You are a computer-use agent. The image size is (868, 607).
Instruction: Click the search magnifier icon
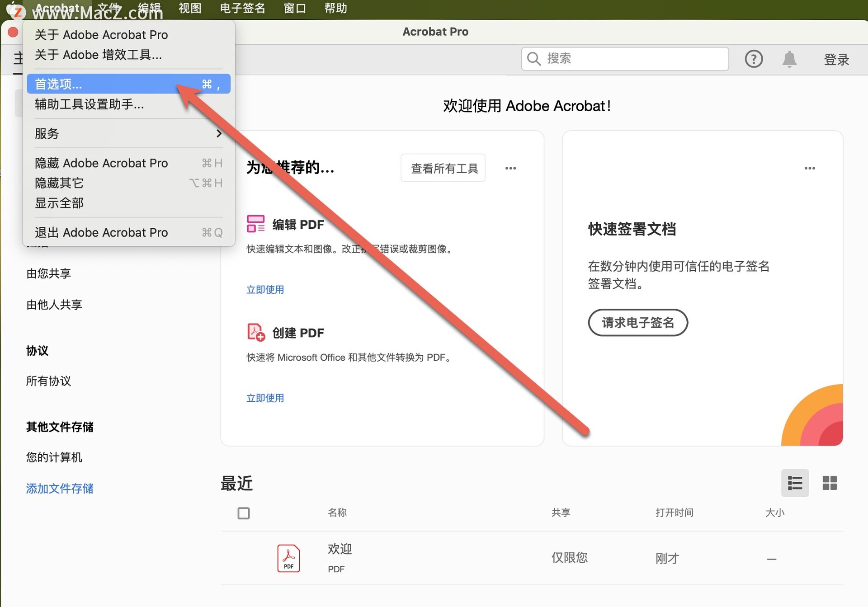pos(533,59)
